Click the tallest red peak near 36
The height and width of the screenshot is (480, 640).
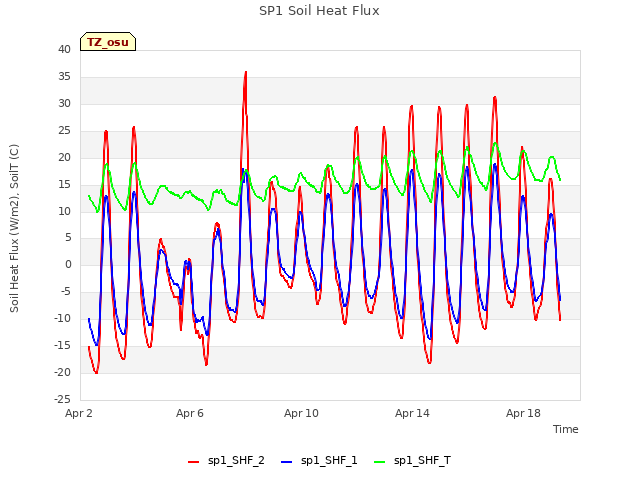click(x=245, y=73)
